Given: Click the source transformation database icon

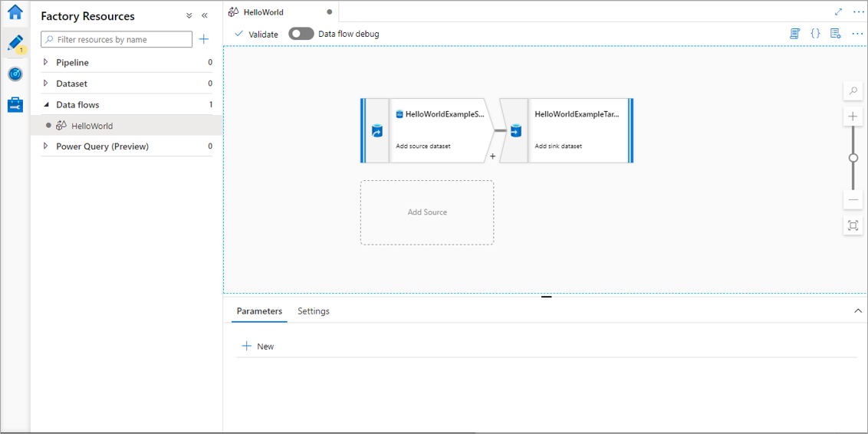Looking at the screenshot, I should pos(376,131).
